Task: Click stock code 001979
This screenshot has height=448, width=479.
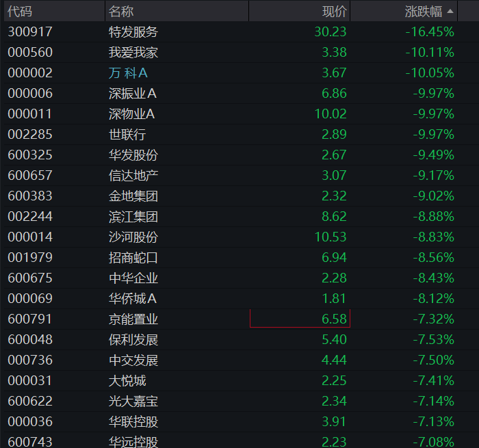Action: (30, 257)
